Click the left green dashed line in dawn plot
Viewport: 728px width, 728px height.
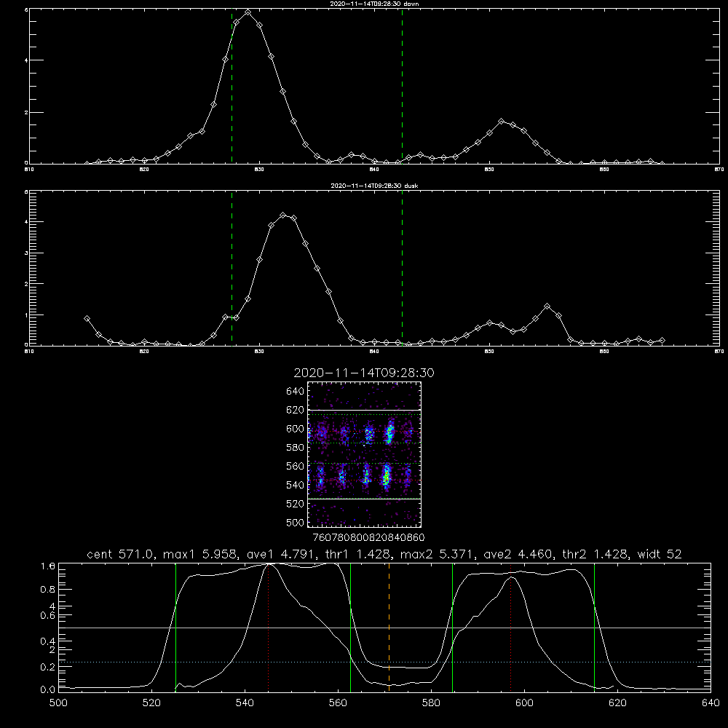click(x=232, y=86)
